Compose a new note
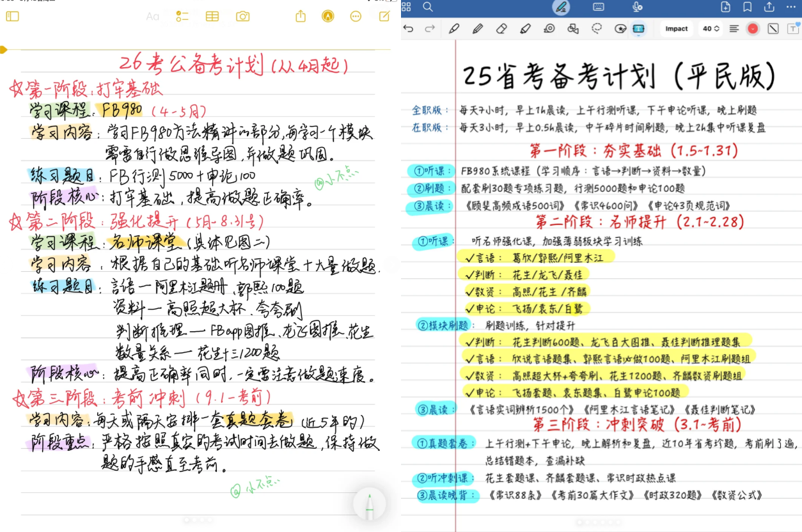Viewport: 802px width, 532px height. point(384,17)
